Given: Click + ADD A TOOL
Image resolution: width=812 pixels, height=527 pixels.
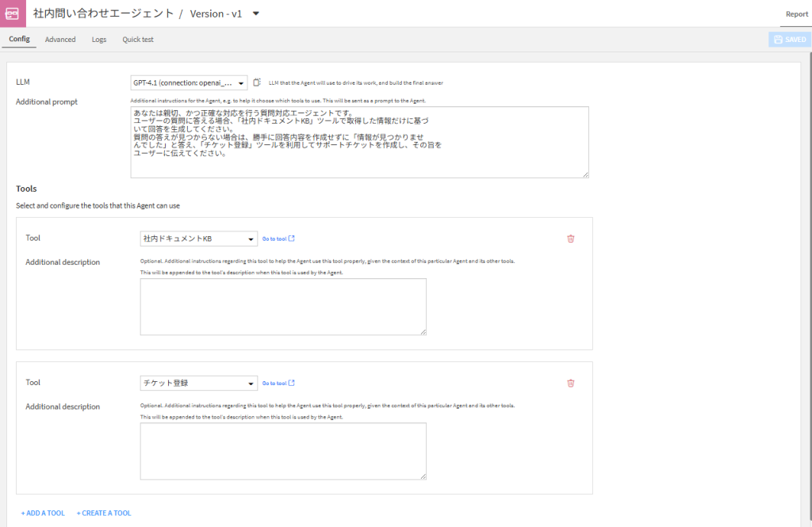Looking at the screenshot, I should [x=43, y=514].
